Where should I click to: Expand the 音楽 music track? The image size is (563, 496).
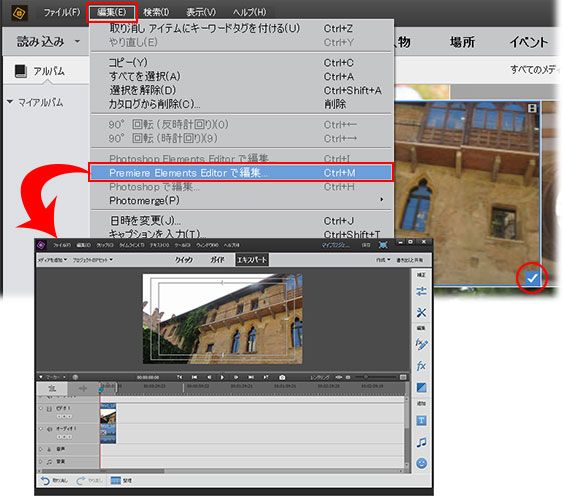(x=41, y=462)
